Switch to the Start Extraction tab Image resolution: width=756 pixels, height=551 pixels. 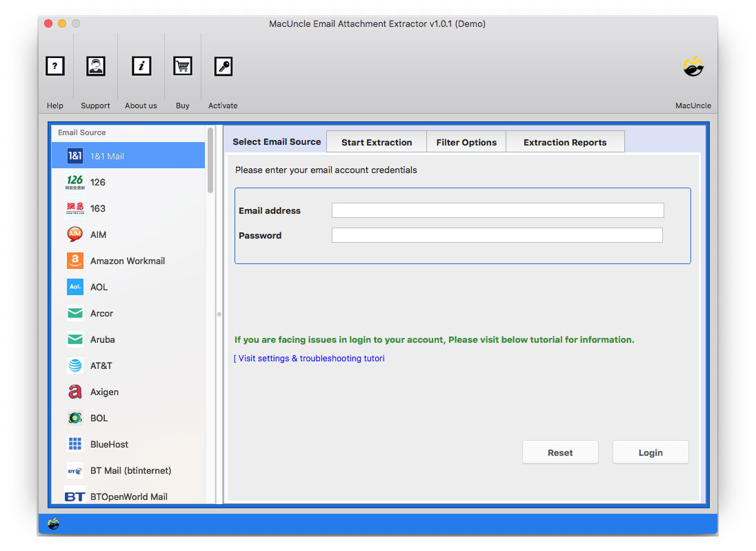(377, 142)
